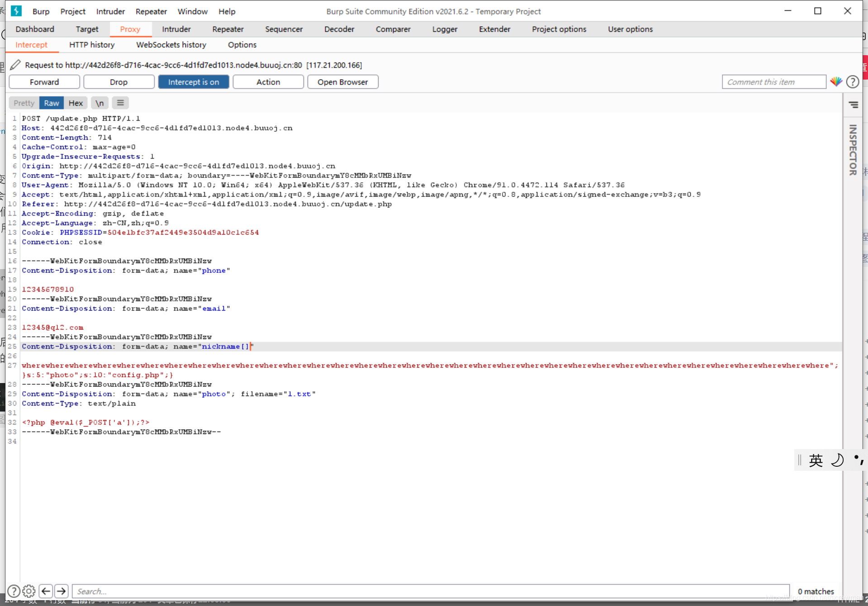The width and height of the screenshot is (868, 606).
Task: Click the phone value 12345678910
Action: [x=48, y=289]
